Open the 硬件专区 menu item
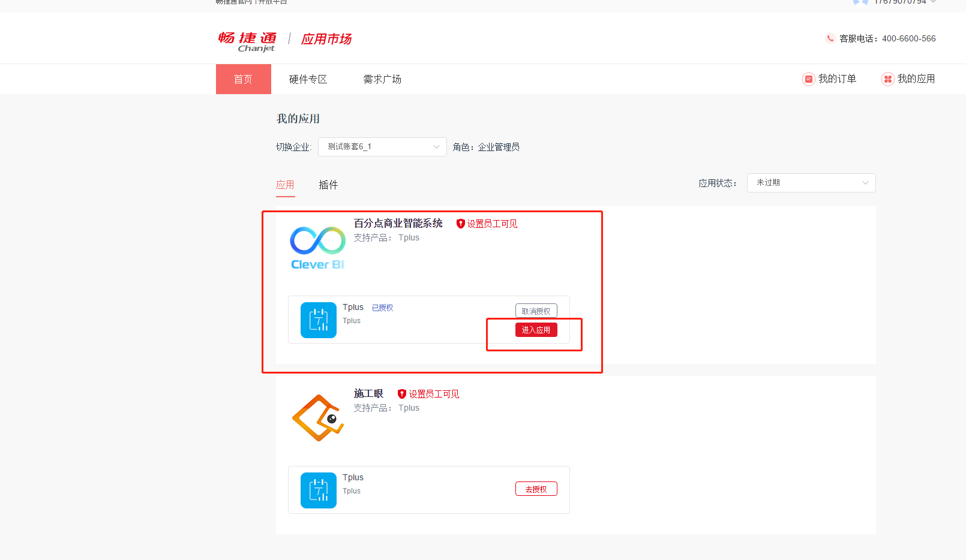966x560 pixels. coord(308,79)
